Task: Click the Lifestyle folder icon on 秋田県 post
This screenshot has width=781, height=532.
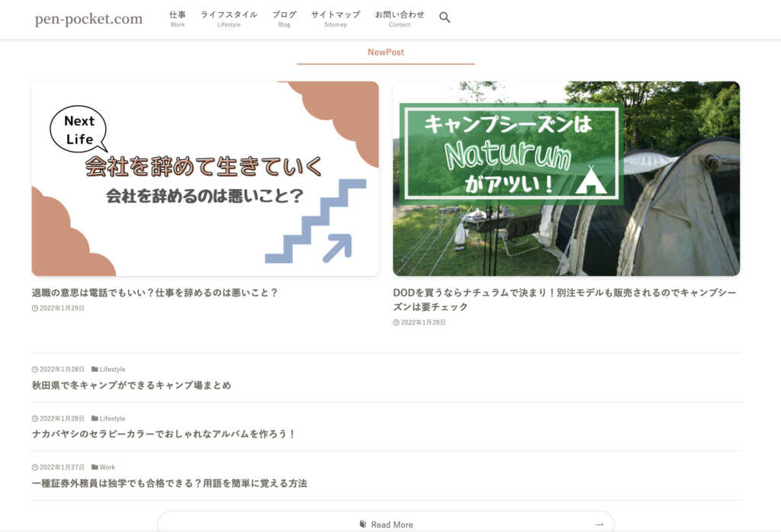Action: pyautogui.click(x=95, y=369)
